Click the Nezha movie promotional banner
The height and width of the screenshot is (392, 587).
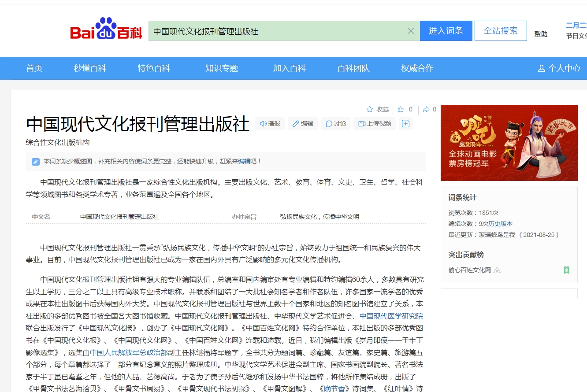(x=509, y=142)
